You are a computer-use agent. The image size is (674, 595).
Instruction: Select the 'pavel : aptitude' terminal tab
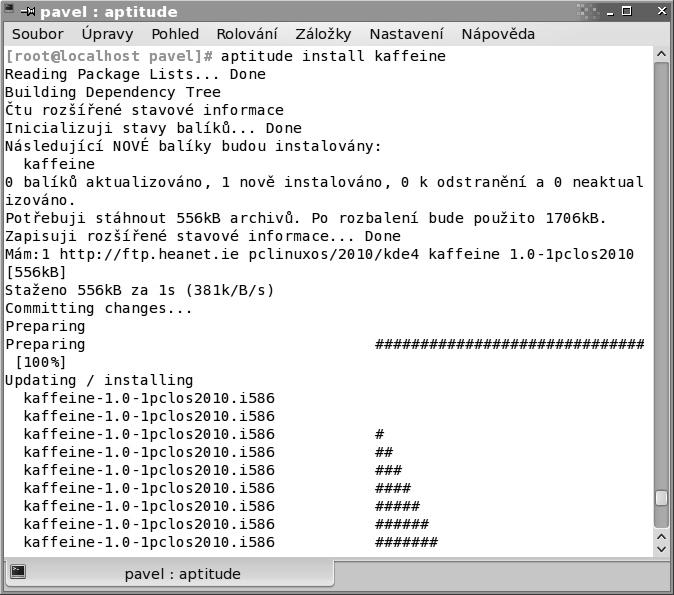[169, 574]
